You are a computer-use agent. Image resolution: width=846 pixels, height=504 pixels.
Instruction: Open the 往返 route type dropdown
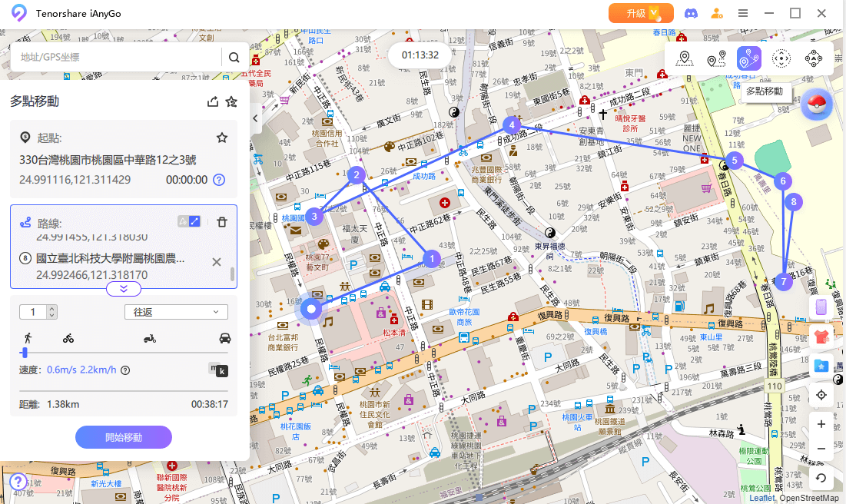[x=177, y=312]
